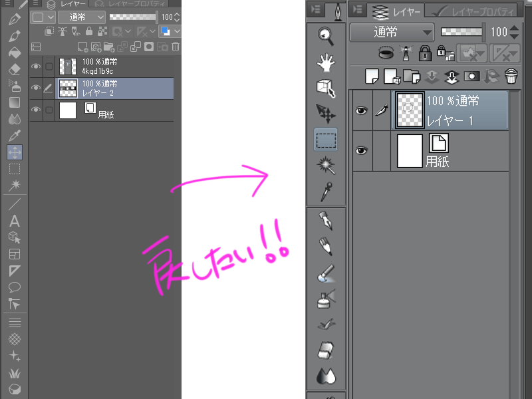Select the glossy Eraser tool in the right toolbar
The image size is (532, 399).
tap(326, 350)
